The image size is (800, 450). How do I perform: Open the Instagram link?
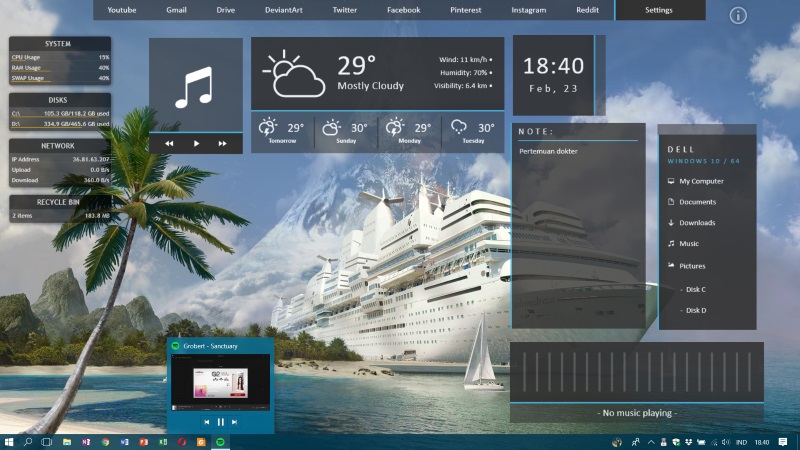tap(529, 10)
